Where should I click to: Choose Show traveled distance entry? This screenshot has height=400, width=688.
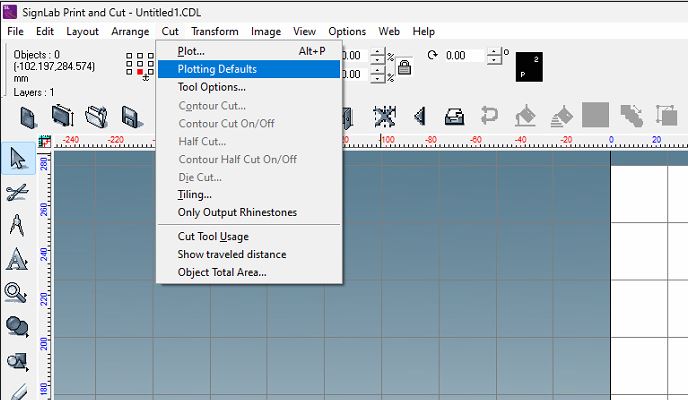pos(249,254)
